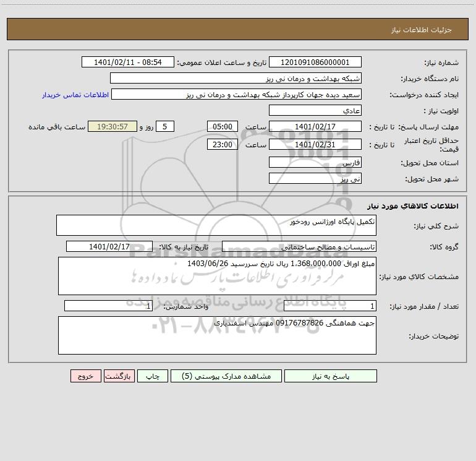The width and height of the screenshot is (476, 461).
Task: Click label توضیحات خریدار:
Action: 434,336
